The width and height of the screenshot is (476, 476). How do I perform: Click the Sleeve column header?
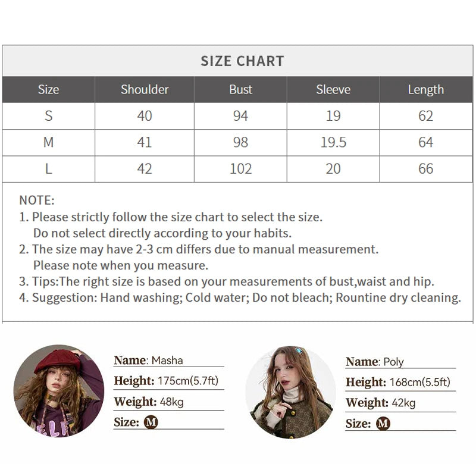333,90
